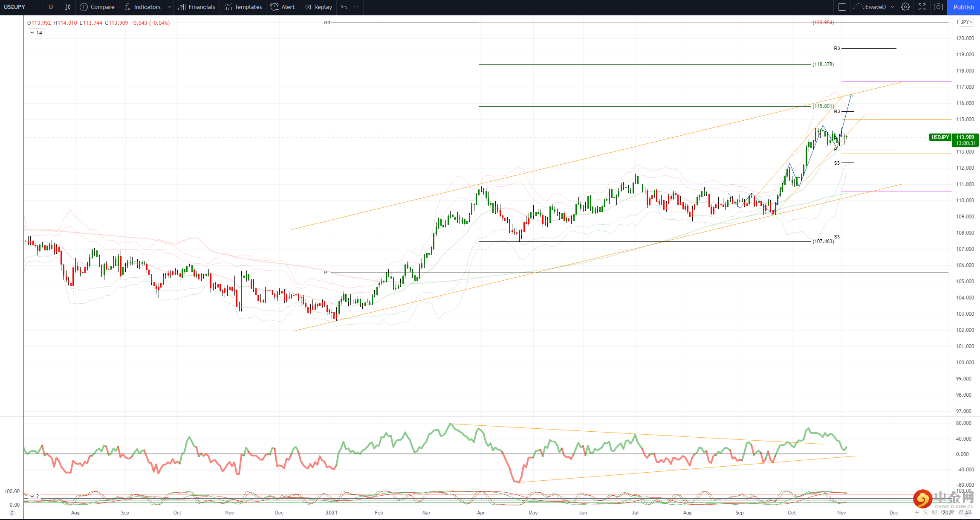Open the JPY currency dropdown
The height and width of the screenshot is (520, 980).
[x=966, y=22]
